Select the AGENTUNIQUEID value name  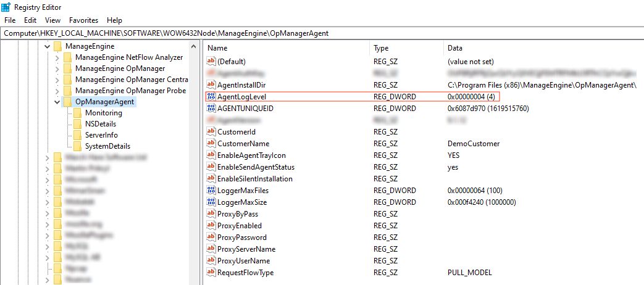pos(245,108)
